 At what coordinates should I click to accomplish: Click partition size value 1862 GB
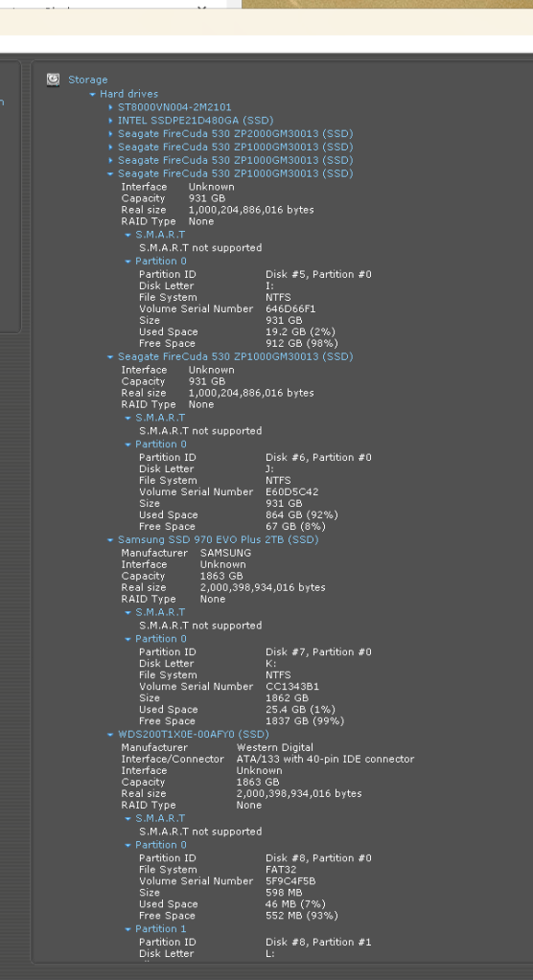288,698
